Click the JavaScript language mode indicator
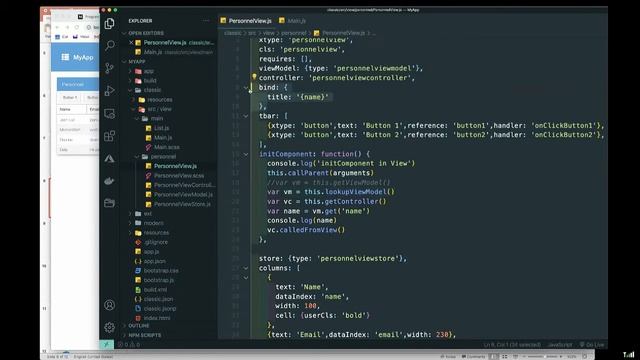This screenshot has width=640, height=360. point(560,345)
